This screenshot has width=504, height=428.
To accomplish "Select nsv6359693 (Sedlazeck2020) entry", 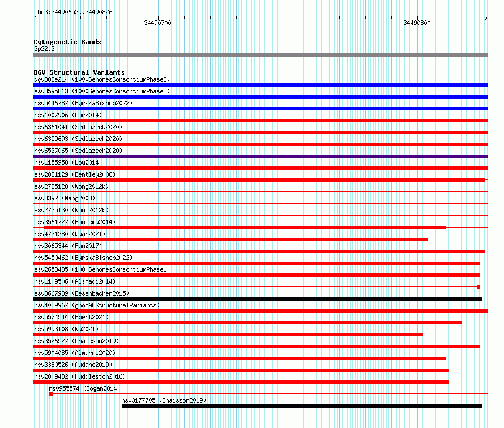I will coord(78,139).
